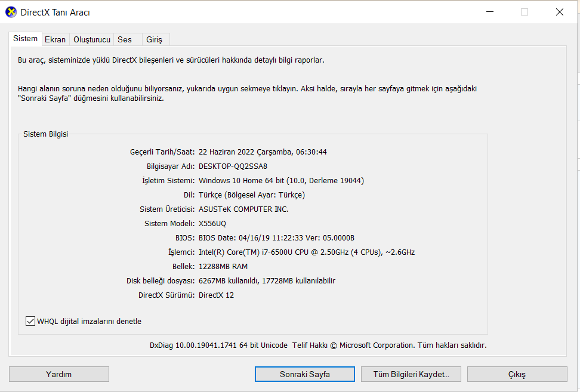Image resolution: width=580 pixels, height=392 pixels.
Task: Select computer name DESKTOP-QQ2SSA8
Action: click(x=233, y=166)
